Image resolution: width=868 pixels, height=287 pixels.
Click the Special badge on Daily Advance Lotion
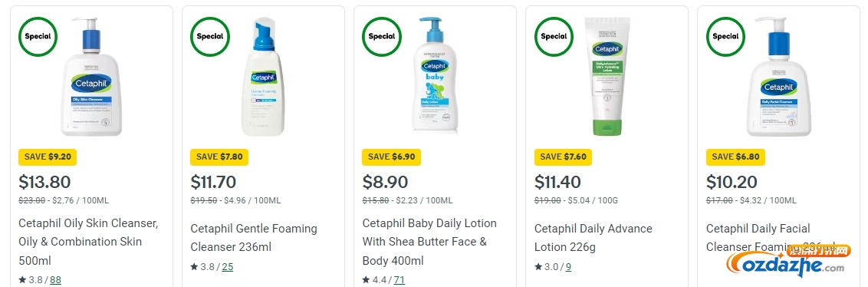554,37
